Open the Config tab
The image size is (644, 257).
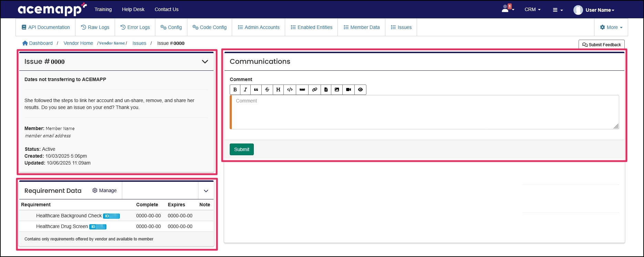point(171,27)
